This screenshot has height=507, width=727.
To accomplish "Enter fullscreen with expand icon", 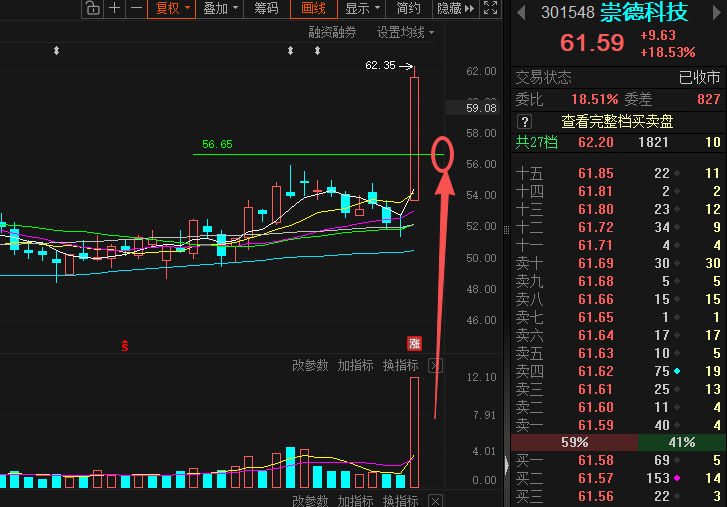I will (491, 8).
